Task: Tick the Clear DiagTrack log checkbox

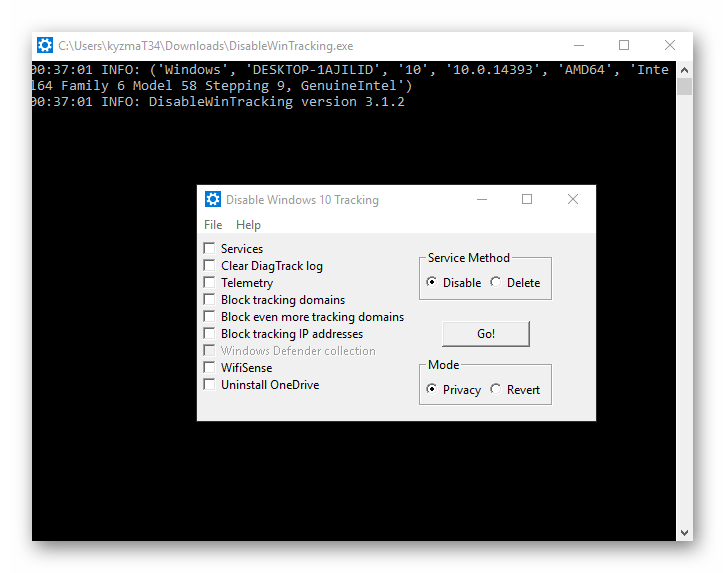Action: [209, 265]
